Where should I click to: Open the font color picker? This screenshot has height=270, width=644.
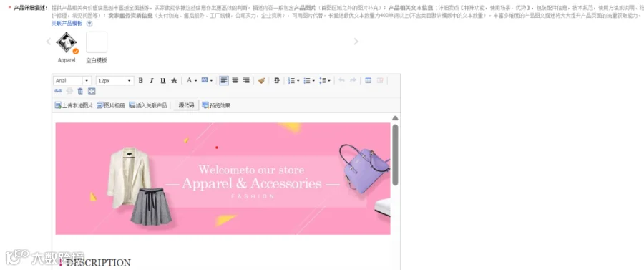[x=192, y=80]
